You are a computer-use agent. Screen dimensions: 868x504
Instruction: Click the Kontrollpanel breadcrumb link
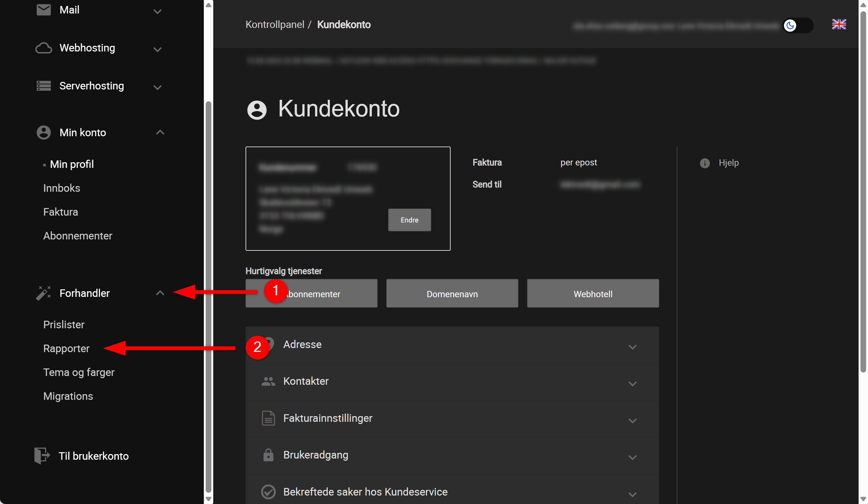(x=275, y=24)
